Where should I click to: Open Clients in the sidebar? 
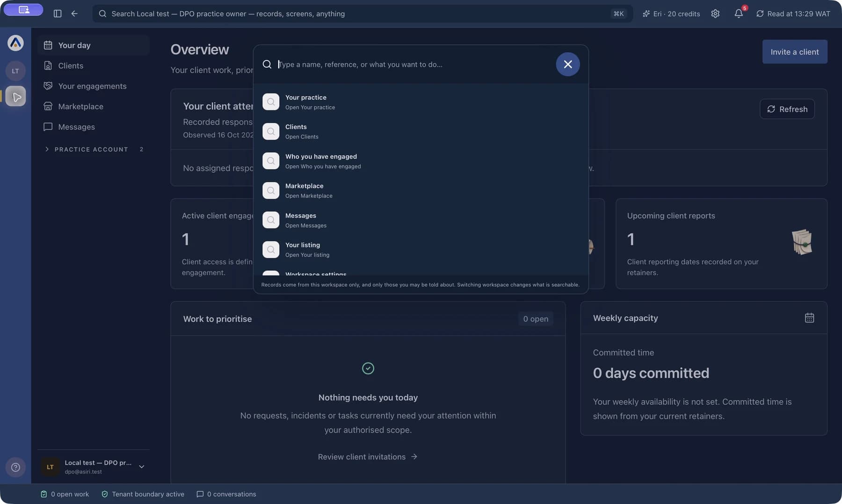point(94,66)
